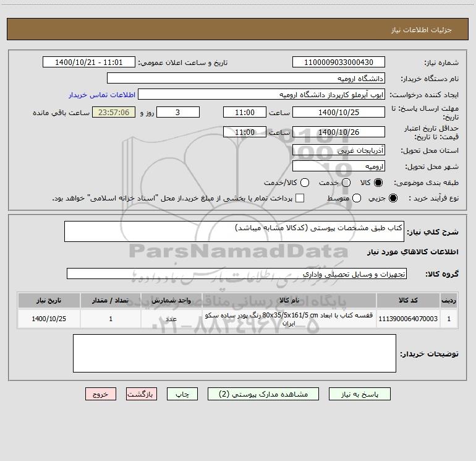Click the public announcement date field 1400/10/21
The height and width of the screenshot is (461, 476).
[x=88, y=62]
